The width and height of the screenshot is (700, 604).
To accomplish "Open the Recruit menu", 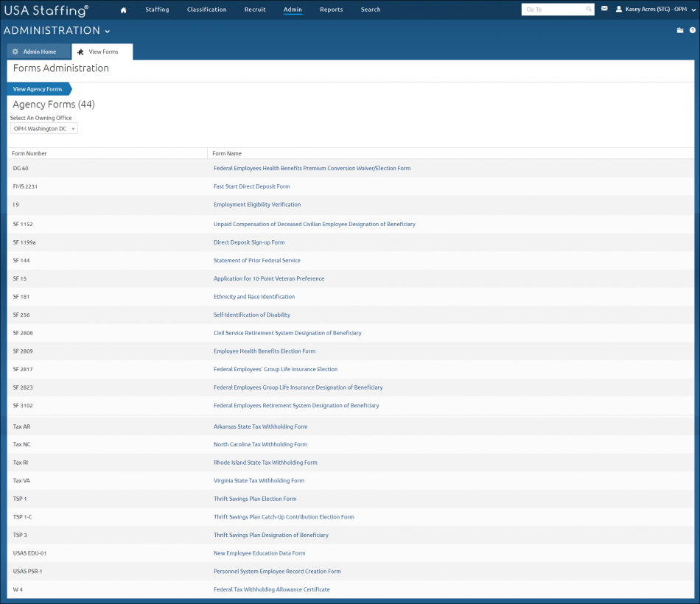I will [x=255, y=10].
